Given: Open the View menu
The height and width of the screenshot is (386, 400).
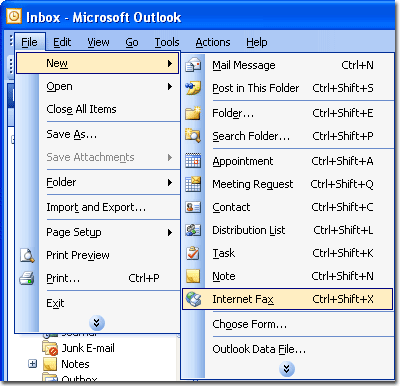Looking at the screenshot, I should click(98, 42).
